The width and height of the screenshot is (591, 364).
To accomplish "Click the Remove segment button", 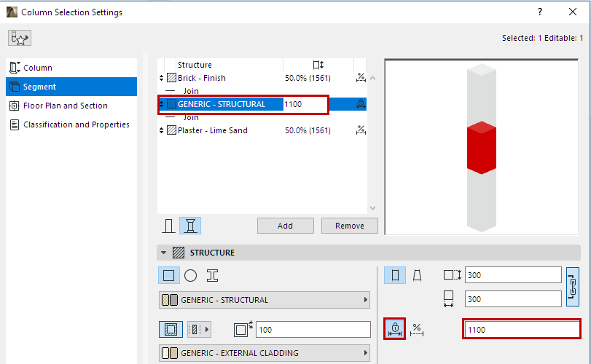I will 349,226.
